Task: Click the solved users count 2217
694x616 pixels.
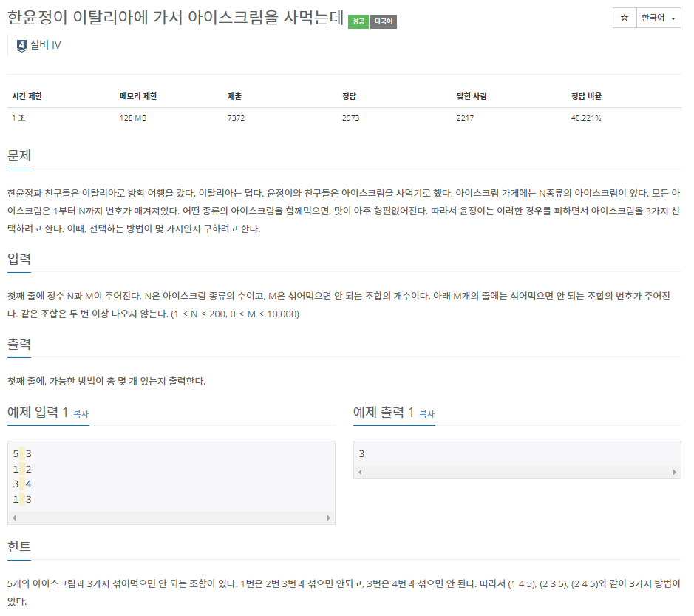Action: coord(465,118)
